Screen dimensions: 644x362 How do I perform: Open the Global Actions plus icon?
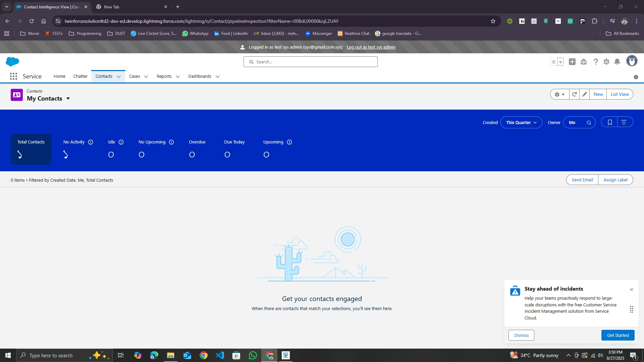(x=572, y=62)
